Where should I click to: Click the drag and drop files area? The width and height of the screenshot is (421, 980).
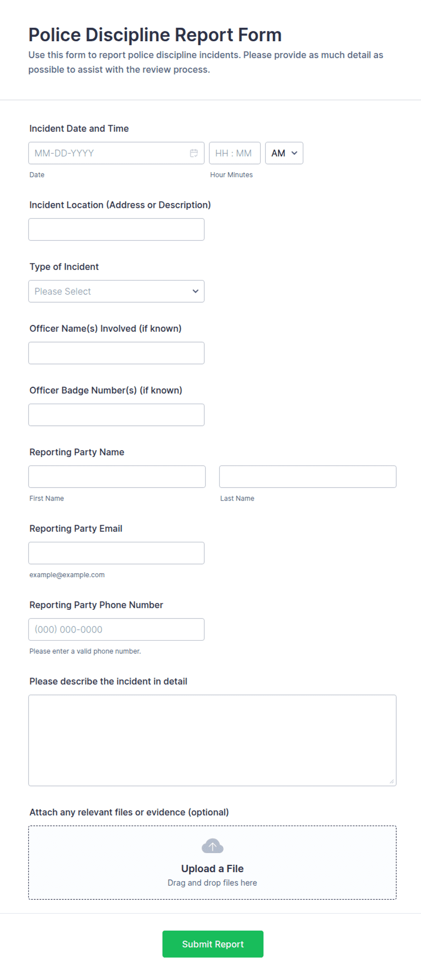212,862
